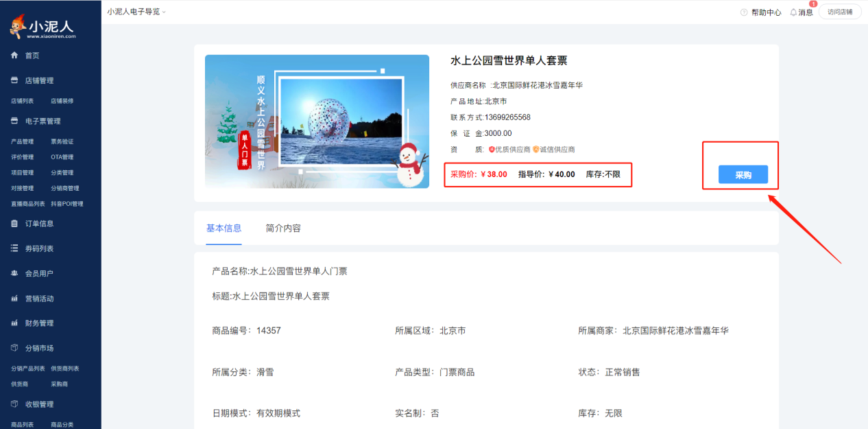Image resolution: width=868 pixels, height=429 pixels.
Task: Select the 基本信息 tab
Action: click(x=224, y=229)
